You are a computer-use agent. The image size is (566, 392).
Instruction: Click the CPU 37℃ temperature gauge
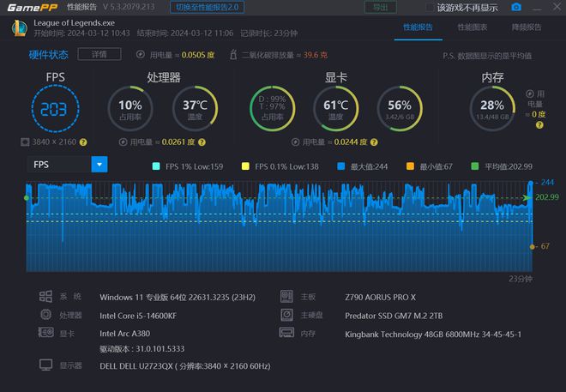195,109
